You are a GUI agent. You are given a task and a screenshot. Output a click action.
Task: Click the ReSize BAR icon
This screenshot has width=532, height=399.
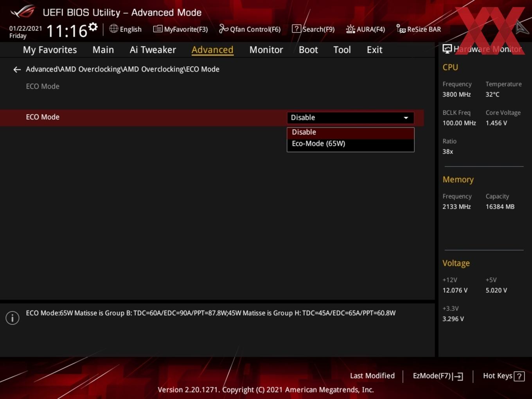point(401,29)
